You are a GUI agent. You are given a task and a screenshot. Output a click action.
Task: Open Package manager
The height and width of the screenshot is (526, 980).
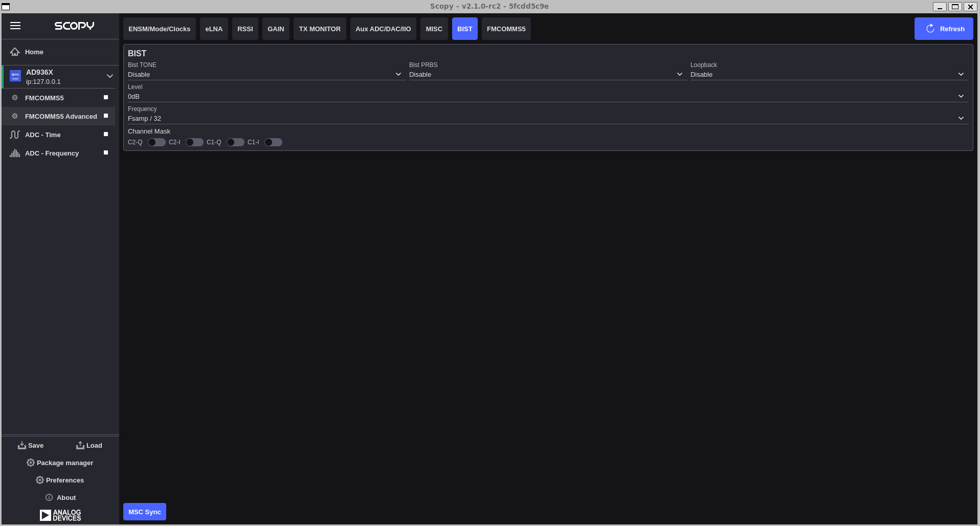[60, 463]
